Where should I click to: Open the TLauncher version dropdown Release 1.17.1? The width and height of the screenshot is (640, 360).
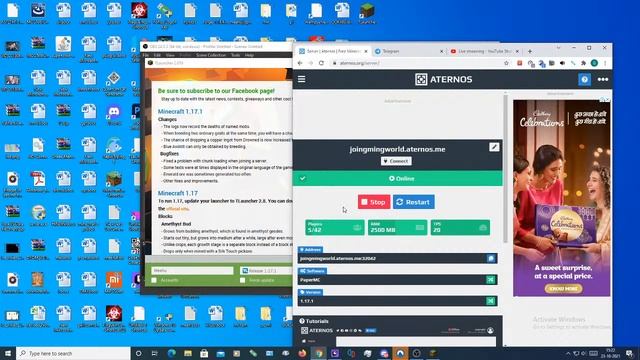[266, 271]
